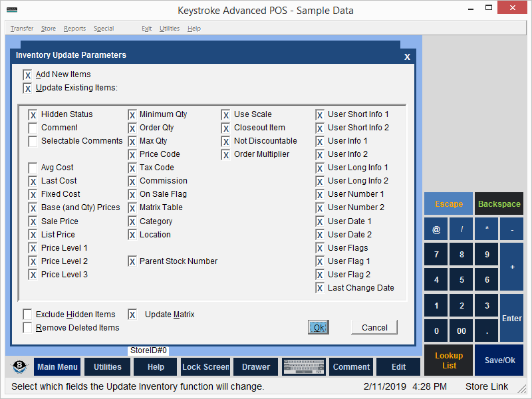Image resolution: width=532 pixels, height=399 pixels.
Task: Click the 8-ball logo icon
Action: [20, 367]
